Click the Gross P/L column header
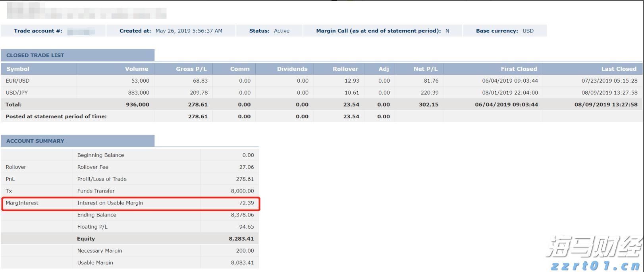This screenshot has height=272, width=644. pyautogui.click(x=191, y=69)
